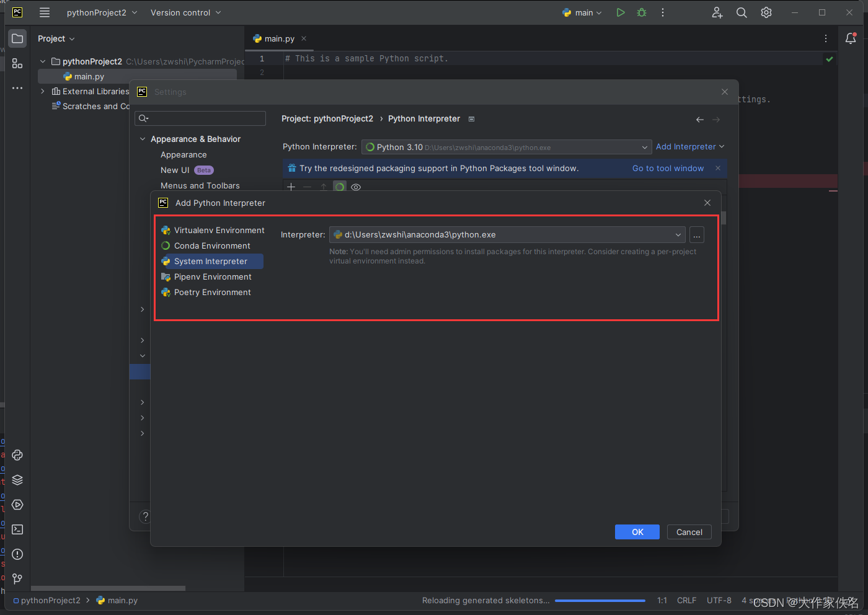Dismiss packaging support banner
This screenshot has height=615, width=868.
[x=718, y=168]
